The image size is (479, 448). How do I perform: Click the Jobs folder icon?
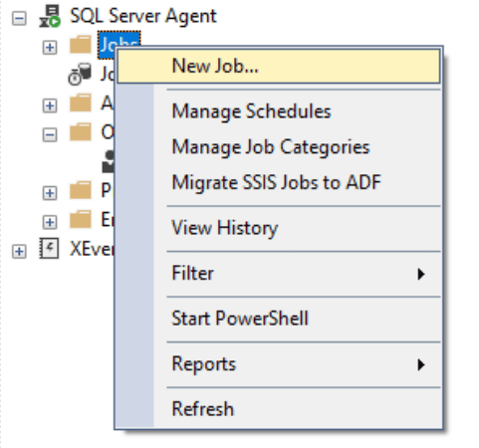[81, 45]
